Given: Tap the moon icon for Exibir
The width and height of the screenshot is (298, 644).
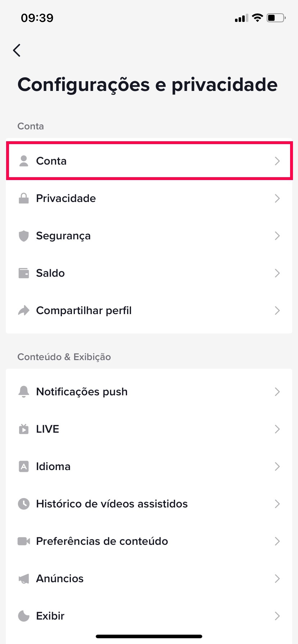Looking at the screenshot, I should coord(24,616).
